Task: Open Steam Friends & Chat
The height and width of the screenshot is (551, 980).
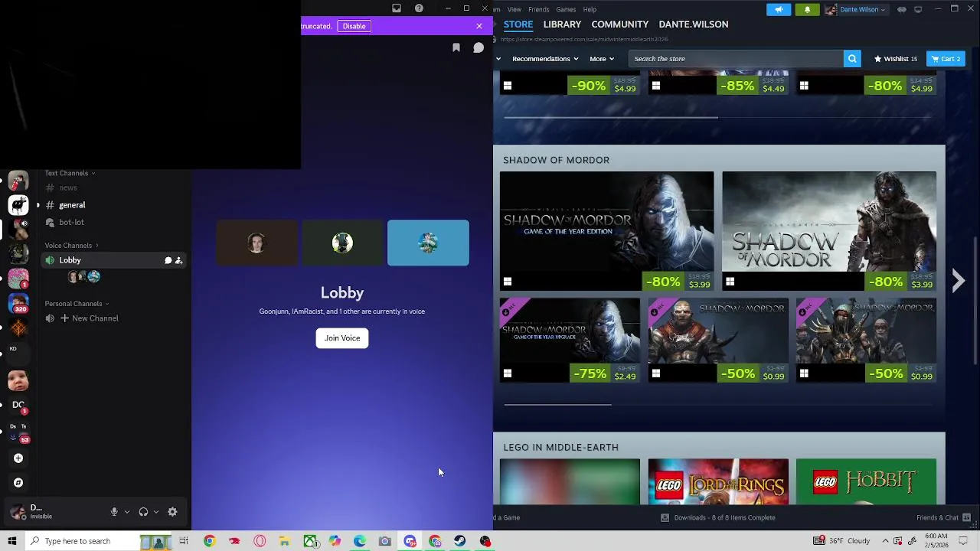Action: (x=944, y=518)
